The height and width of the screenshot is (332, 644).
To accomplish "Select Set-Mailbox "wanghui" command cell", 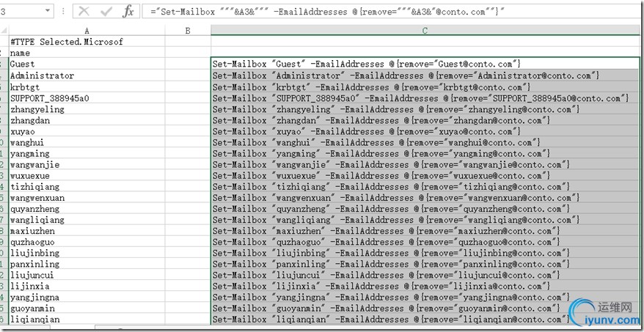I will [x=425, y=142].
